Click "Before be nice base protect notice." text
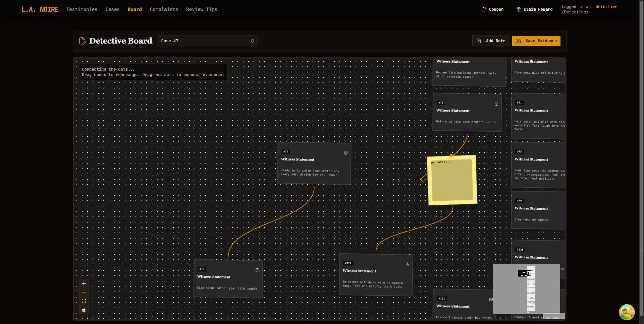The height and width of the screenshot is (324, 644). click(x=467, y=122)
